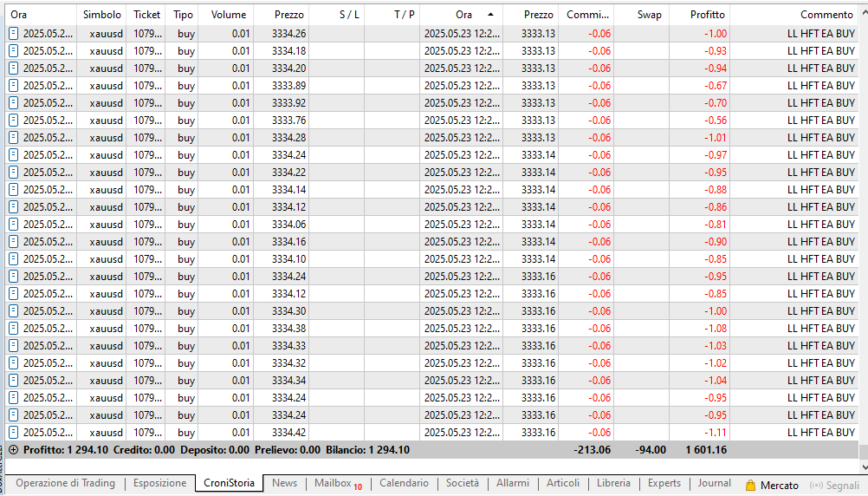This screenshot has width=868, height=496.
Task: Sort by the Tipo column header
Action: [x=183, y=15]
